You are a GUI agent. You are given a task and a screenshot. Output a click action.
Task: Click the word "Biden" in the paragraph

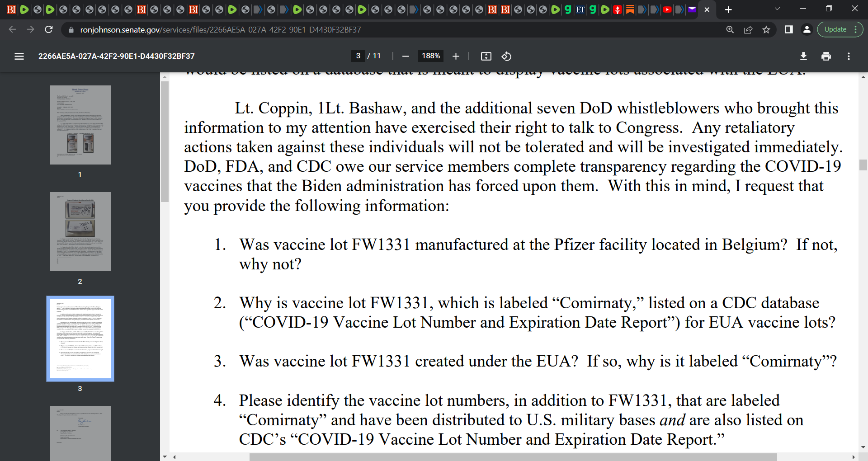coord(321,186)
